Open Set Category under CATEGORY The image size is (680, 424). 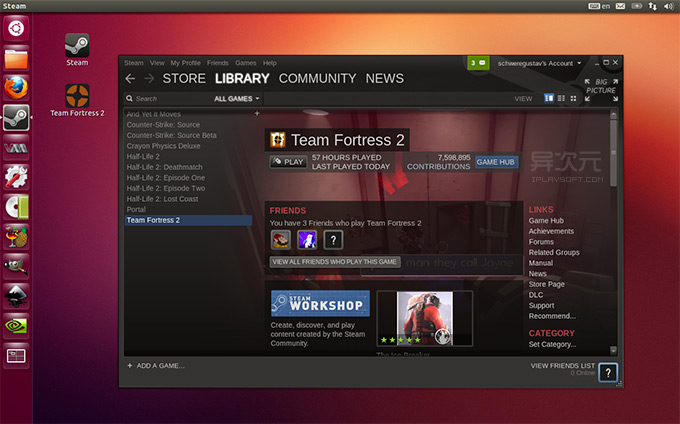(552, 345)
